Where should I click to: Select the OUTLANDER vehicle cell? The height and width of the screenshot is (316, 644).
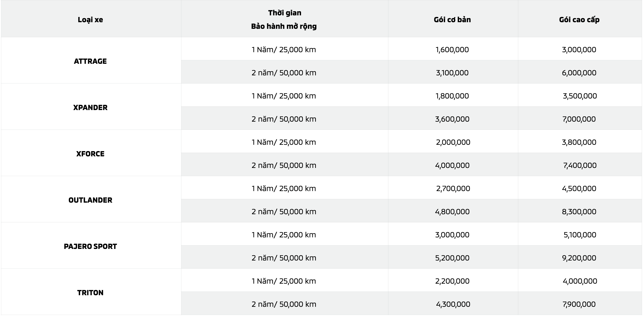point(90,200)
